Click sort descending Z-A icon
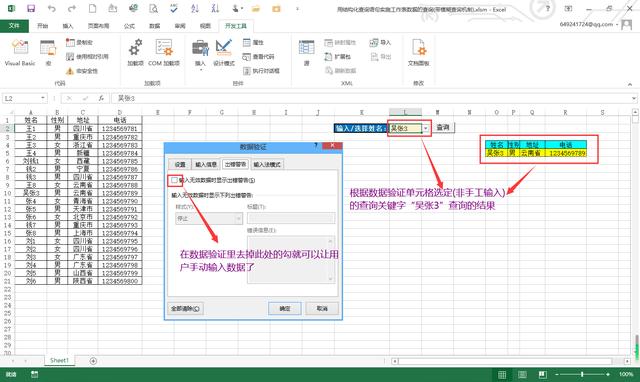The height and width of the screenshot is (382, 640). [x=215, y=9]
